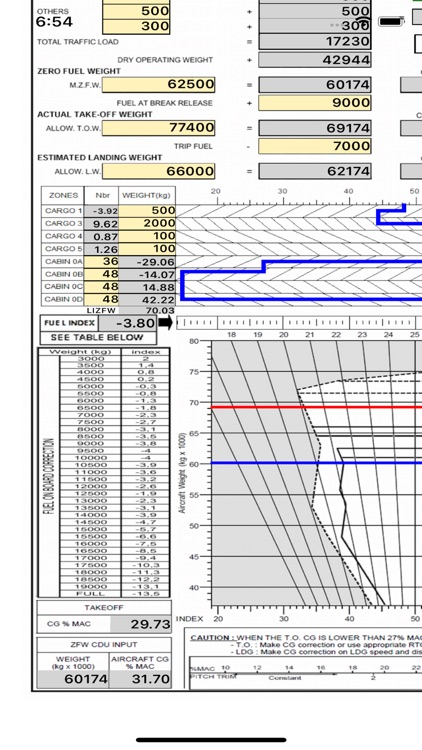Select Total Traffic Load value 17230

click(315, 42)
